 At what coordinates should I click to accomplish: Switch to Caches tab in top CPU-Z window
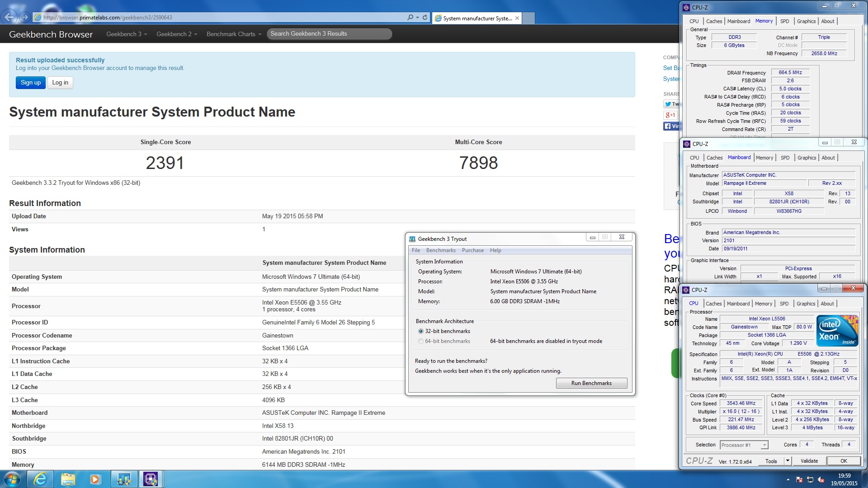click(x=714, y=21)
